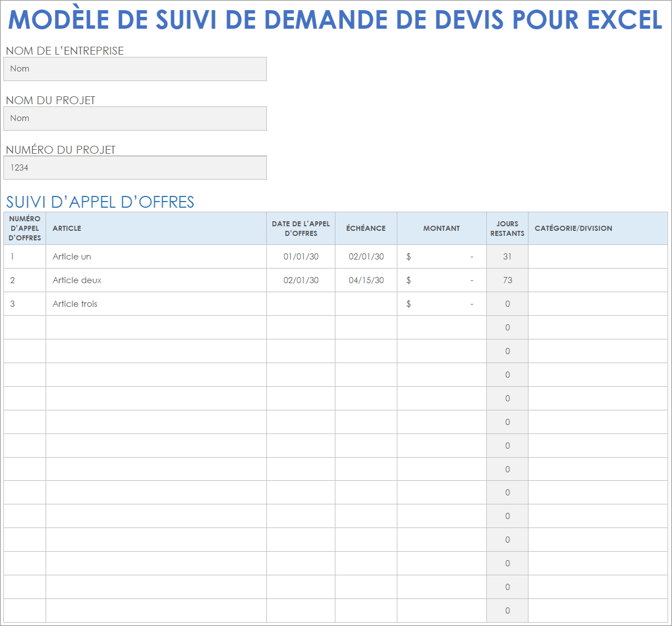This screenshot has width=672, height=626.
Task: Select the MONTANT column header
Action: point(441,228)
